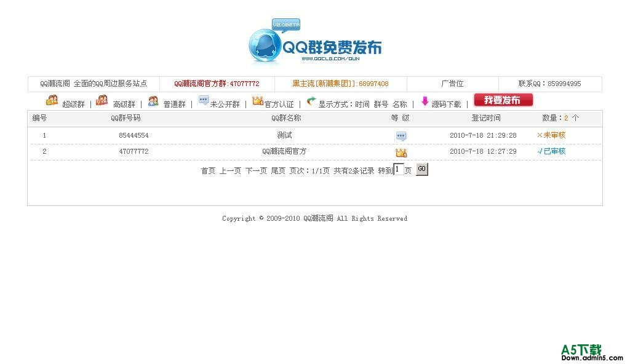630x364 pixels.
Task: Click the 未公开群 speech-bubble icon
Action: click(204, 100)
